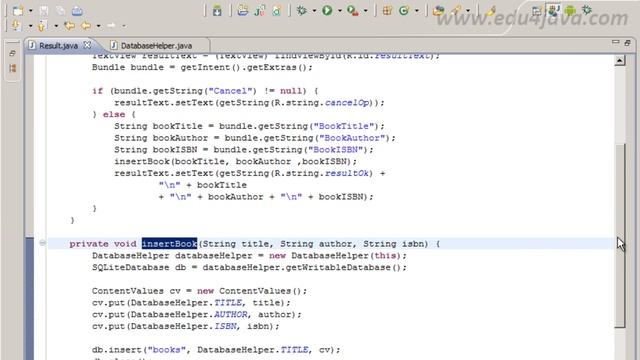
Task: Click the second icon in the left trim bar
Action: click(x=13, y=68)
